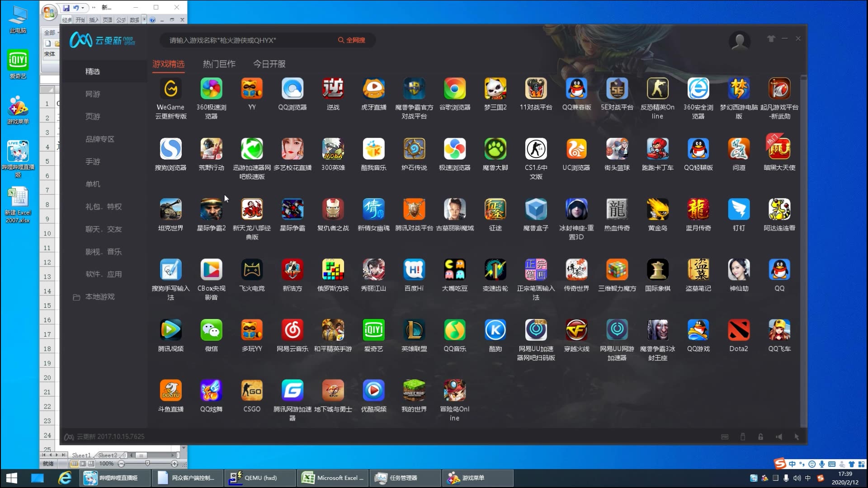Launch 荒野行动 game icon
Screen dimensions: 868x488
click(211, 149)
